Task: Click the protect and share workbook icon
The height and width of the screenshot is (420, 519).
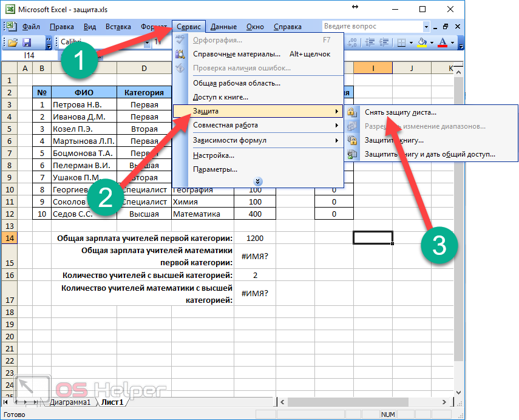Action: tap(352, 154)
